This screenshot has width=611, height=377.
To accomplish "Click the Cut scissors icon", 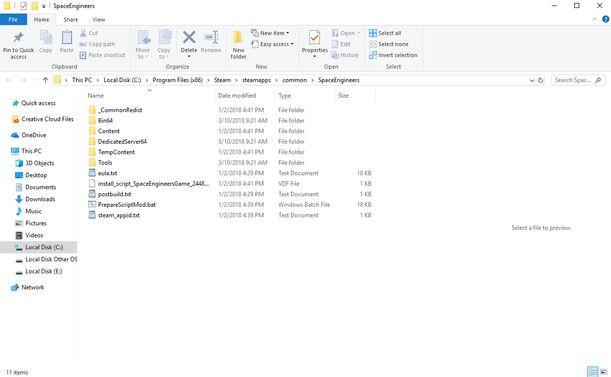I will click(83, 33).
